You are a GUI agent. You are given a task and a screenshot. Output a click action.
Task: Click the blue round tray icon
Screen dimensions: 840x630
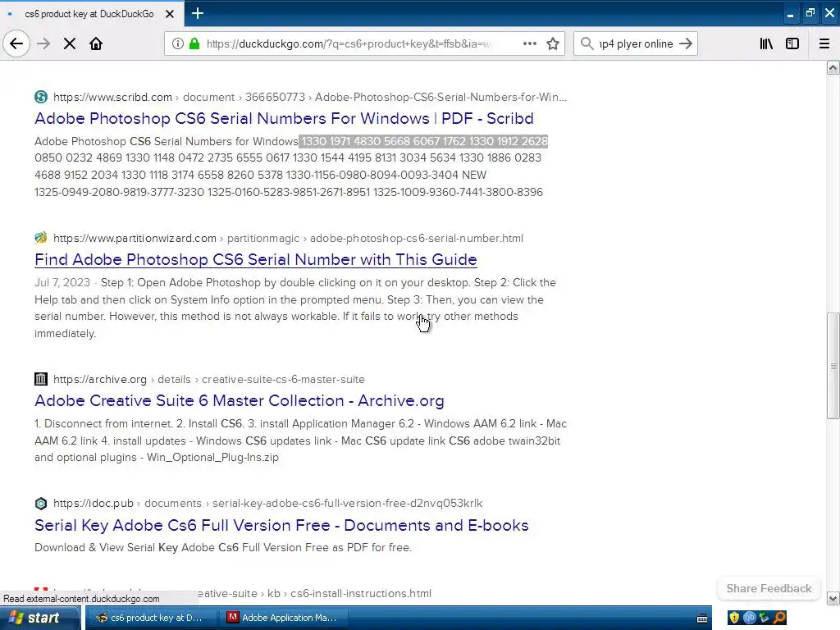(749, 618)
